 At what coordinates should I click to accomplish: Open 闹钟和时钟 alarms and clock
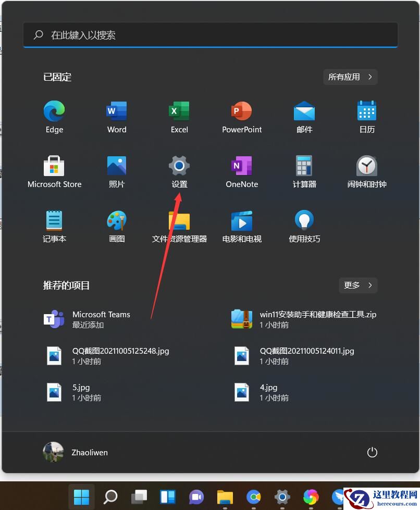pyautogui.click(x=366, y=167)
